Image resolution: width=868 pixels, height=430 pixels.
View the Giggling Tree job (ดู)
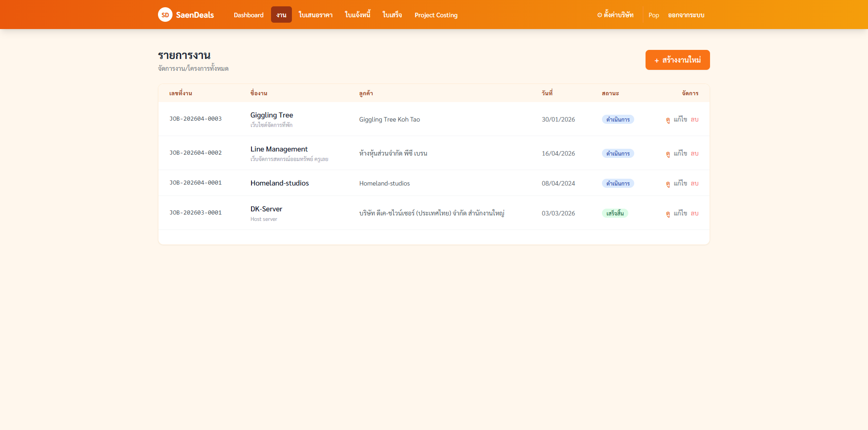[x=668, y=120]
